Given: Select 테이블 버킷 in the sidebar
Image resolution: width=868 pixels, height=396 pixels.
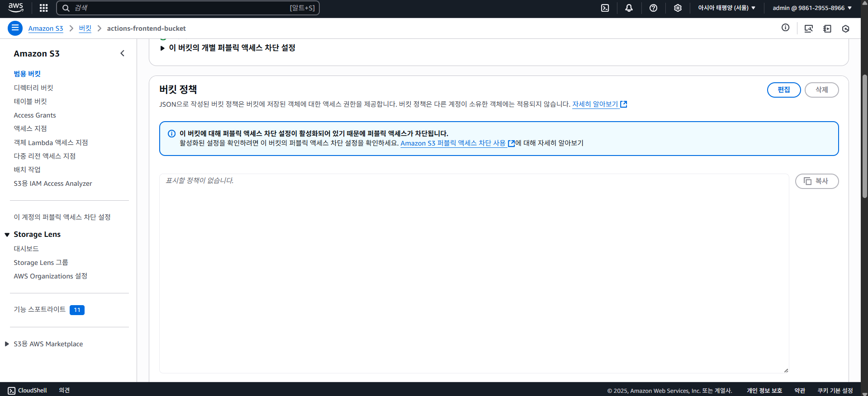Looking at the screenshot, I should (30, 101).
